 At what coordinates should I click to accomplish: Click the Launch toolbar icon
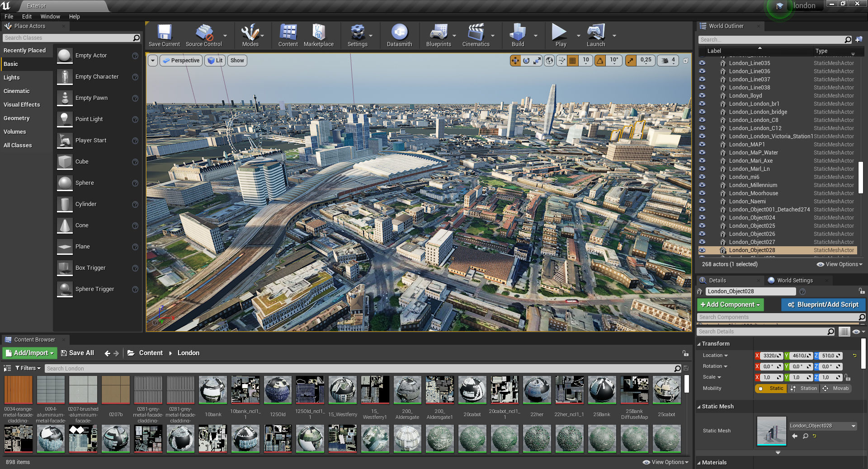pos(596,35)
